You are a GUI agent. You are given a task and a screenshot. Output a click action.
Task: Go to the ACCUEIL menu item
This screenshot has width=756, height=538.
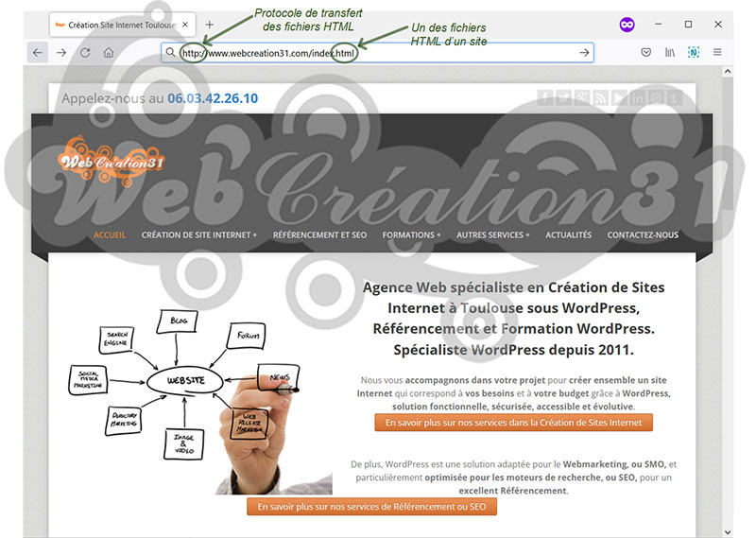[110, 235]
